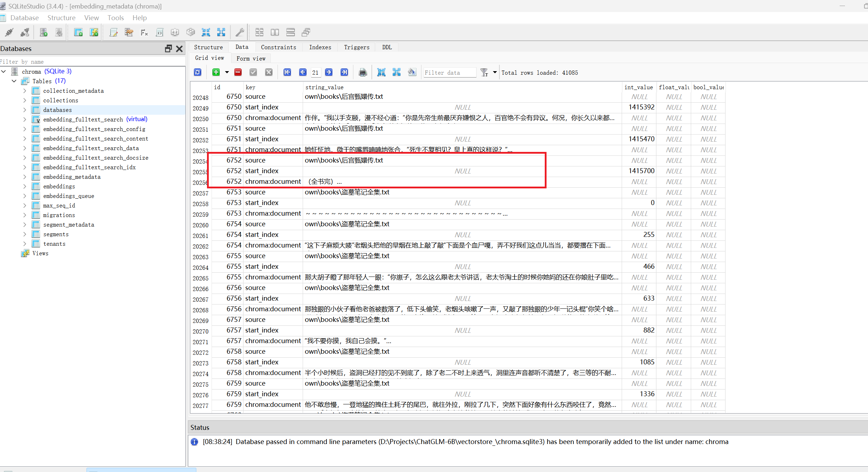
Task: Select the embeddings_queue table
Action: [68, 196]
